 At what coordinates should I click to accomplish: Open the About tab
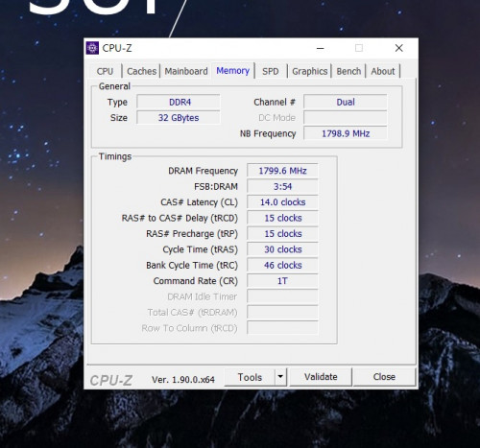coord(383,71)
